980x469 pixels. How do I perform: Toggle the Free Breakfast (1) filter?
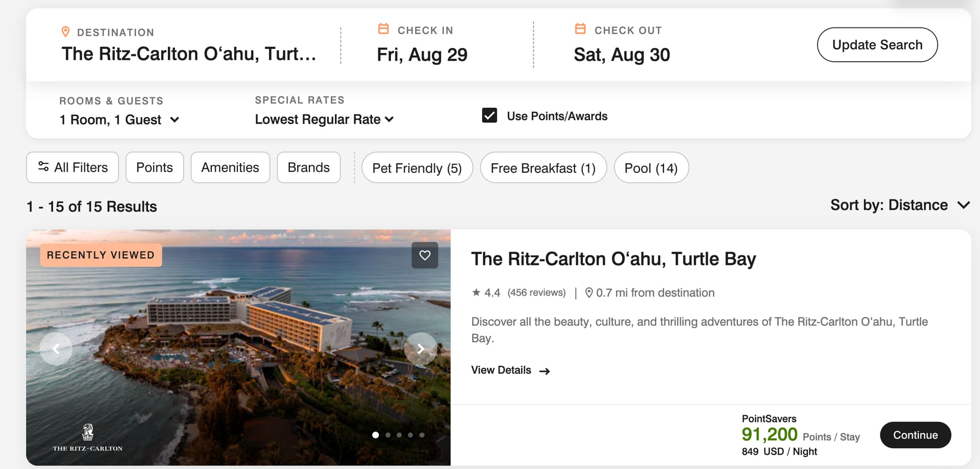pyautogui.click(x=543, y=168)
